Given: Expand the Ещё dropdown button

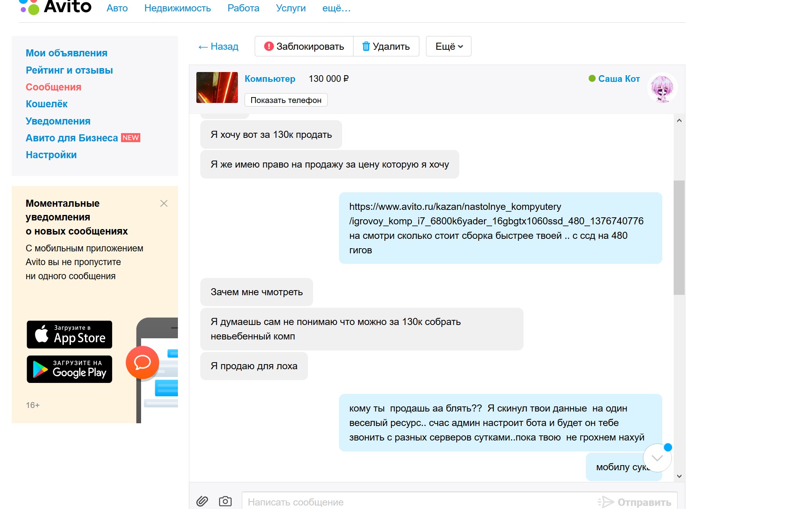Looking at the screenshot, I should tap(448, 47).
